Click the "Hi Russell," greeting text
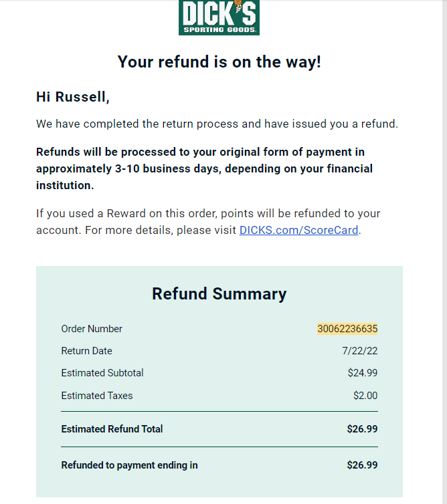Image resolution: width=447 pixels, height=504 pixels. [x=73, y=97]
